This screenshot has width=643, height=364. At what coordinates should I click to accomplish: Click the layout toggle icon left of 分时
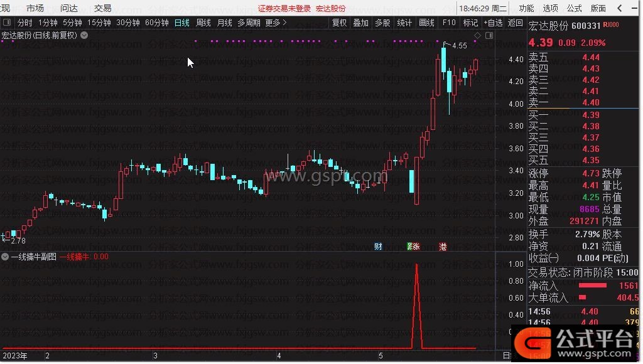[7, 23]
